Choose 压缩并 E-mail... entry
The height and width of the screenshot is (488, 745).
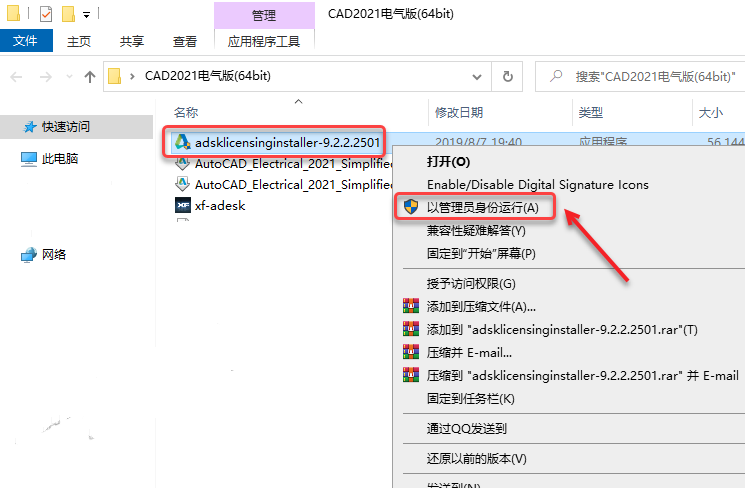469,353
